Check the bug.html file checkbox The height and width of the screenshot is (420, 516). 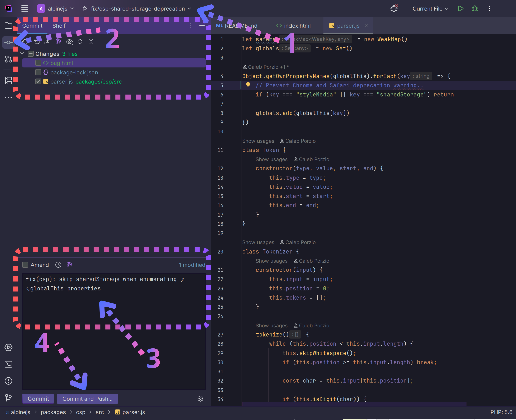[38, 63]
